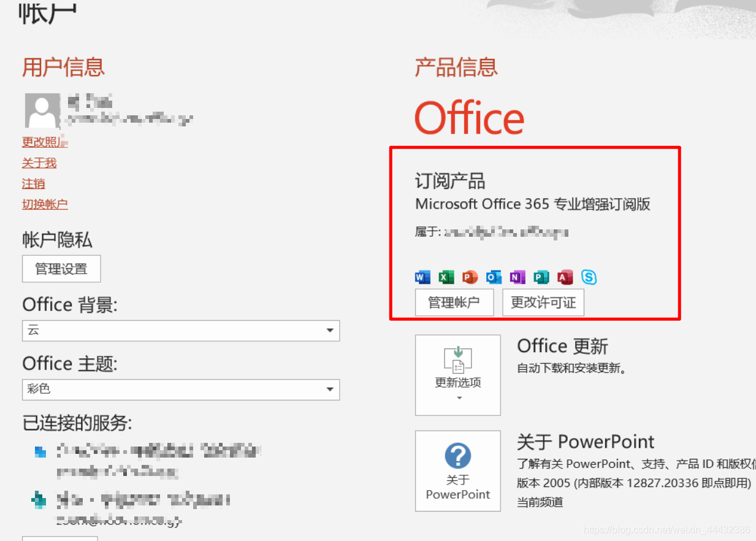
Task: Open the 更新选项 dropdown button
Action: pos(458,375)
